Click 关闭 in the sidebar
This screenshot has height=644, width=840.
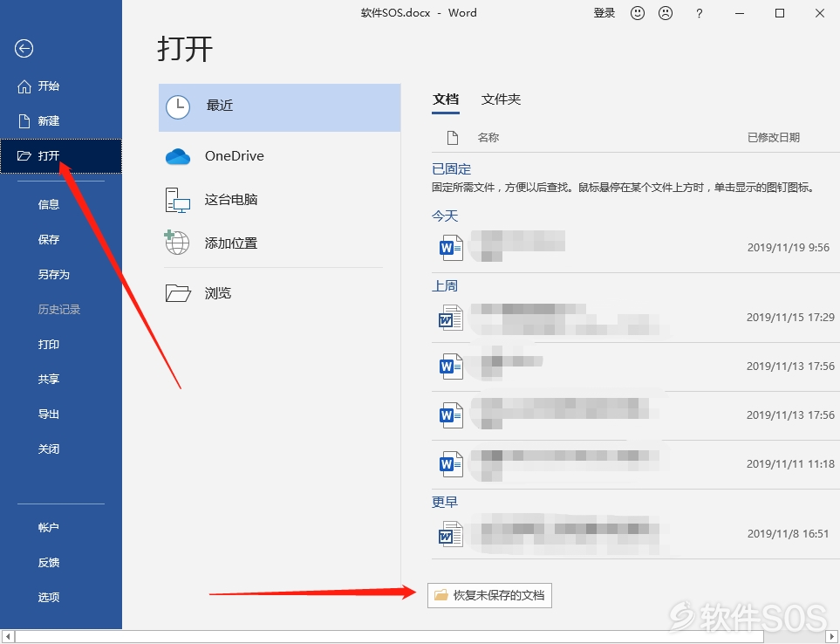[49, 449]
